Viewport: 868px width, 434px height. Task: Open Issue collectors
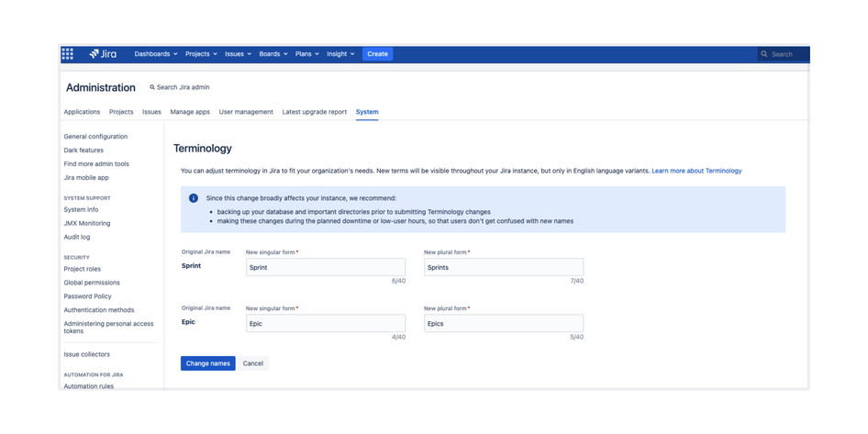(87, 354)
